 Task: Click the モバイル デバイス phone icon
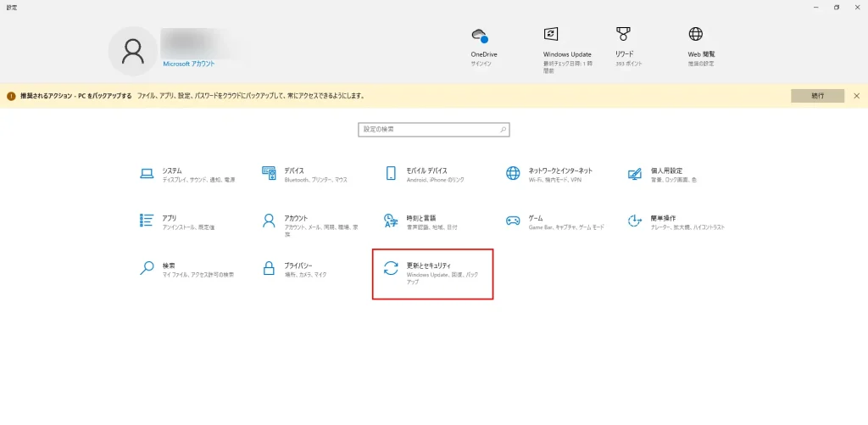pyautogui.click(x=391, y=173)
